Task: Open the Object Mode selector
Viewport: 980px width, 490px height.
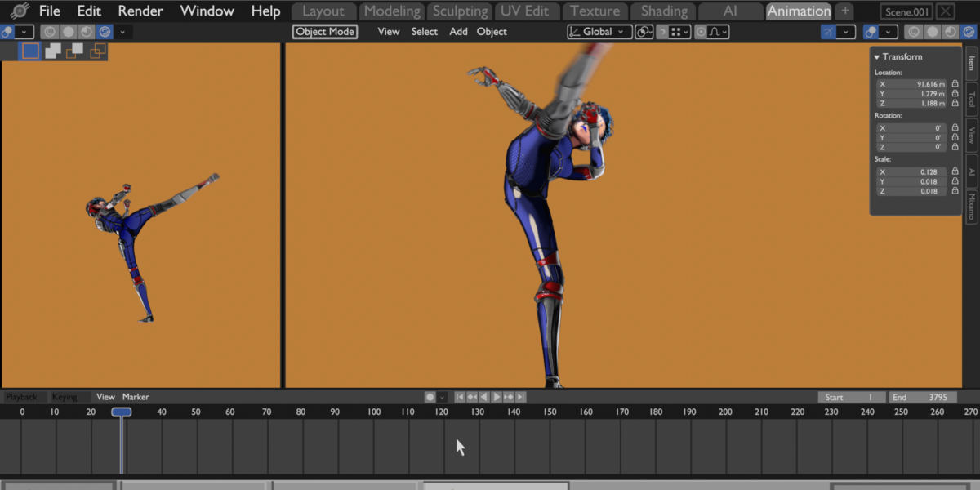Action: click(x=325, y=32)
